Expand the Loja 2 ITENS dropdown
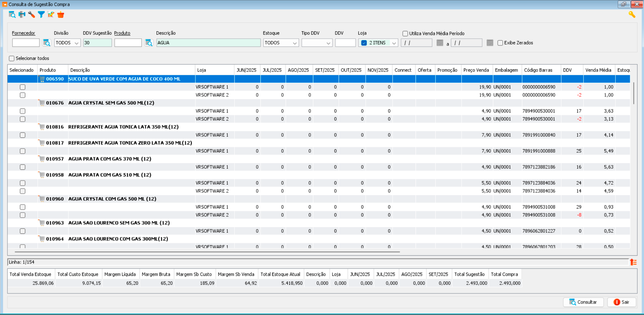This screenshot has width=644, height=315. [x=394, y=43]
